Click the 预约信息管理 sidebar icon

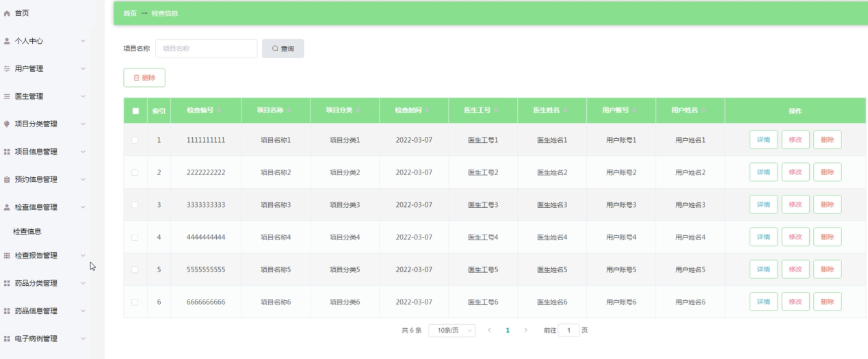click(x=7, y=180)
